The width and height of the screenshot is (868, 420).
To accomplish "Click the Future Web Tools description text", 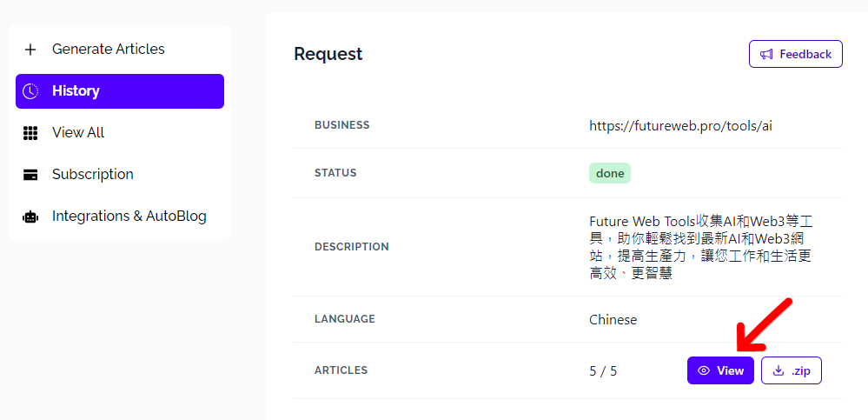I will pos(700,247).
